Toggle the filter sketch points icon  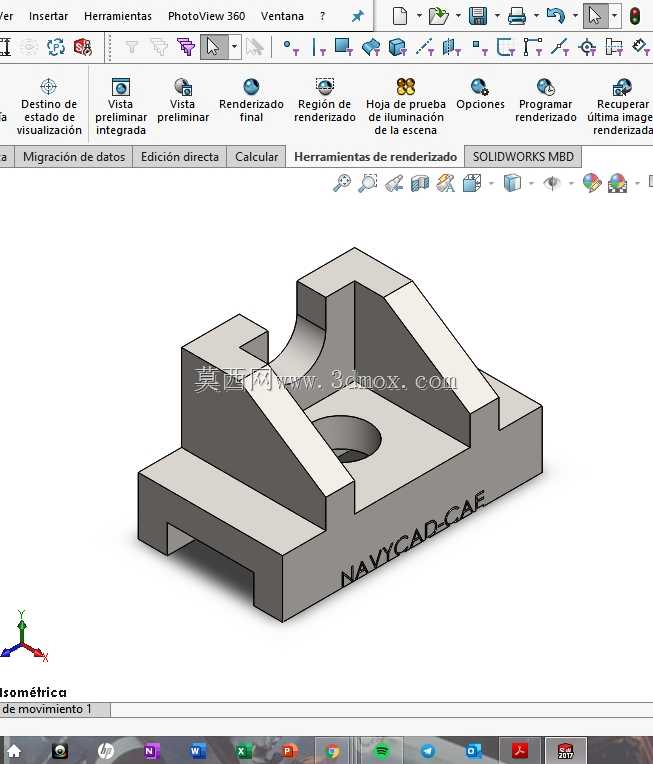(480, 47)
